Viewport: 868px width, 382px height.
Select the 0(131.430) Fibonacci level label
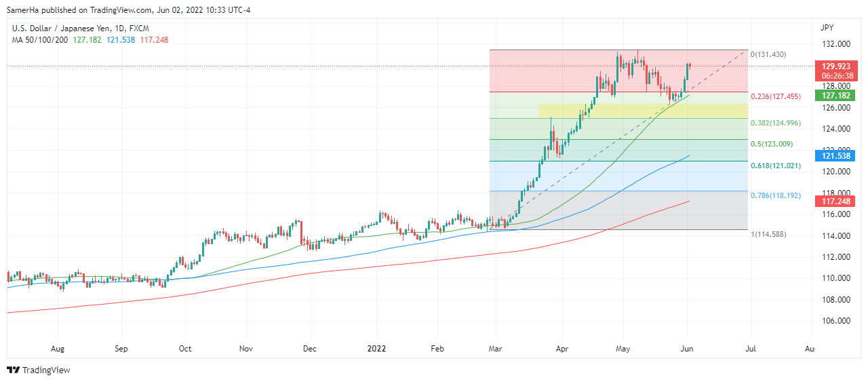click(x=768, y=54)
